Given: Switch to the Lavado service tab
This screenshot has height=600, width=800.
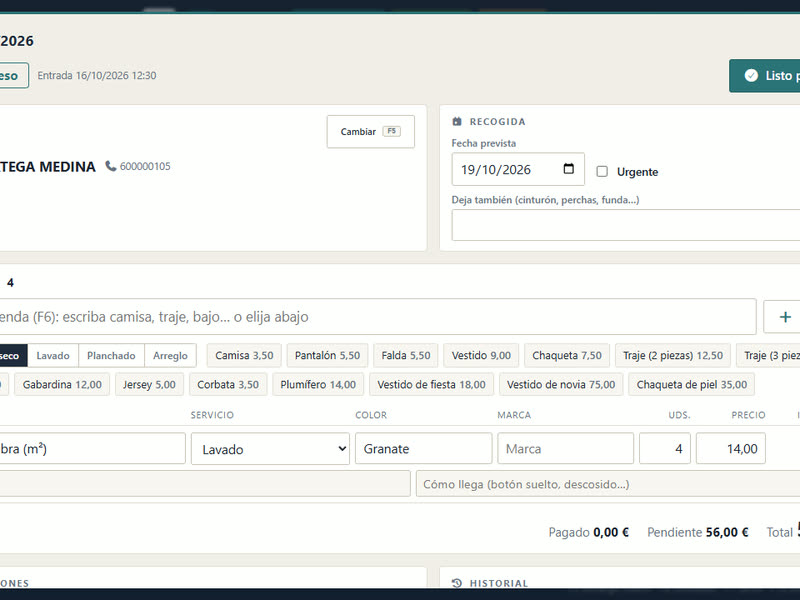Looking at the screenshot, I should coord(53,356).
